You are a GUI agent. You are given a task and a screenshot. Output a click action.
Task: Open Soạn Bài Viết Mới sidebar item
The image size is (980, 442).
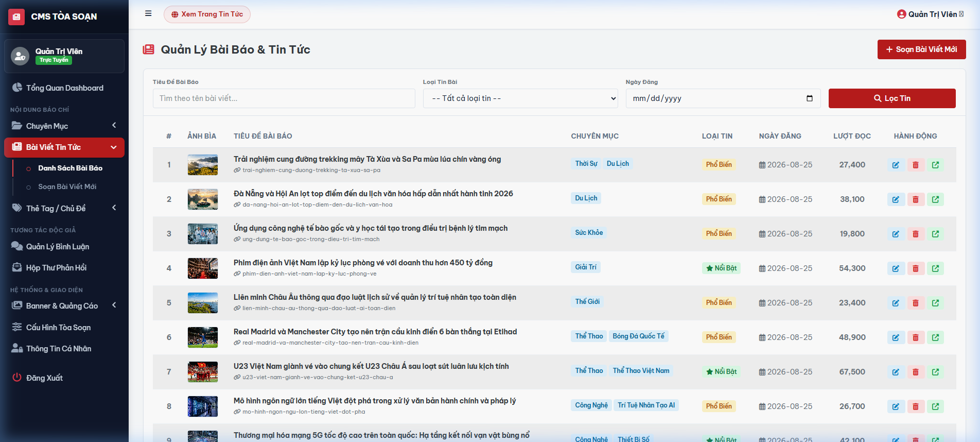click(67, 186)
